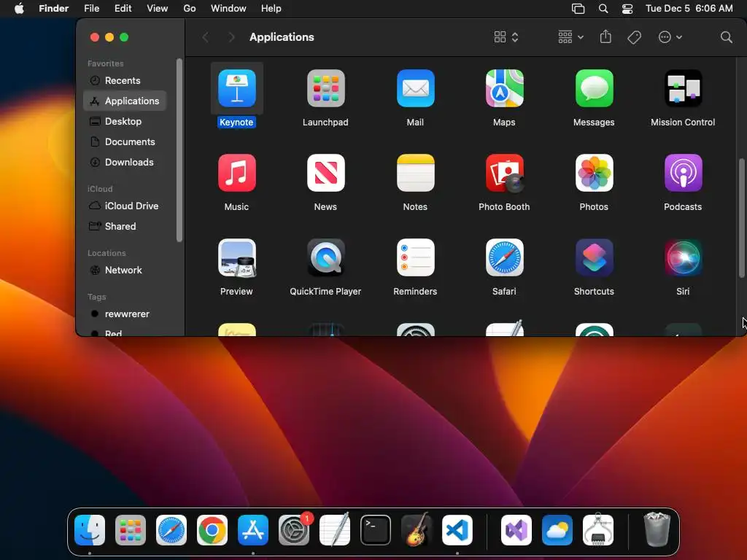This screenshot has width=747, height=560.
Task: Open Launchpad from the Dock
Action: click(x=131, y=530)
